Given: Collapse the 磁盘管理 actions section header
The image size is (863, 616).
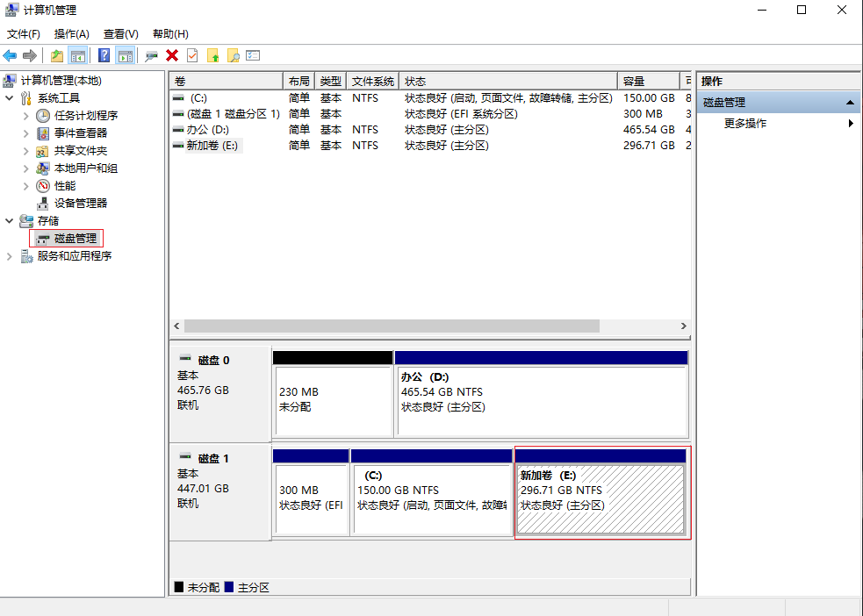Looking at the screenshot, I should point(850,103).
